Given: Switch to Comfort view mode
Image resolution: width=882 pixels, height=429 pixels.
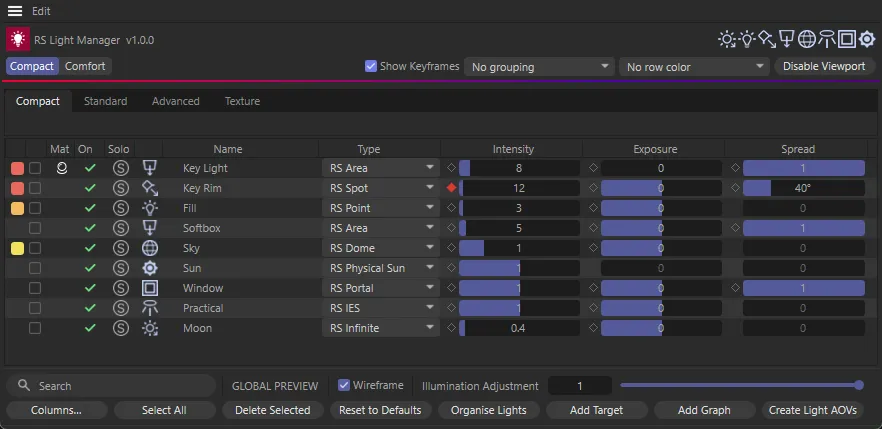Looking at the screenshot, I should 85,66.
